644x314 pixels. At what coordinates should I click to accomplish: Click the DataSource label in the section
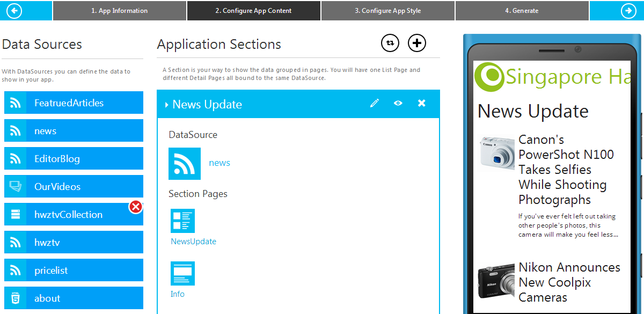(193, 135)
